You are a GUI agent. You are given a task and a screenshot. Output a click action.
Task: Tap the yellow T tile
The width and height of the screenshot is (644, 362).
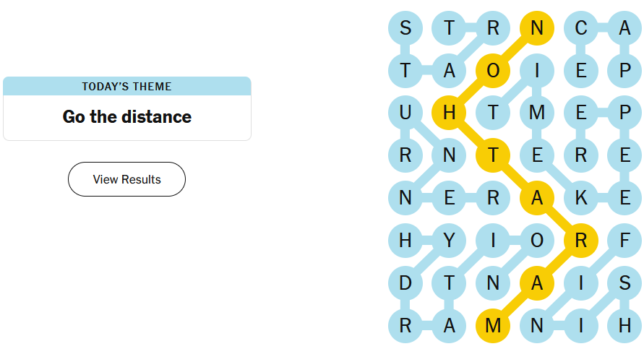click(x=494, y=155)
